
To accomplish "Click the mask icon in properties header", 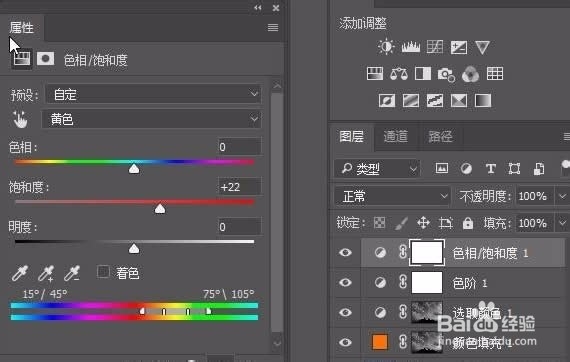I will 45,59.
